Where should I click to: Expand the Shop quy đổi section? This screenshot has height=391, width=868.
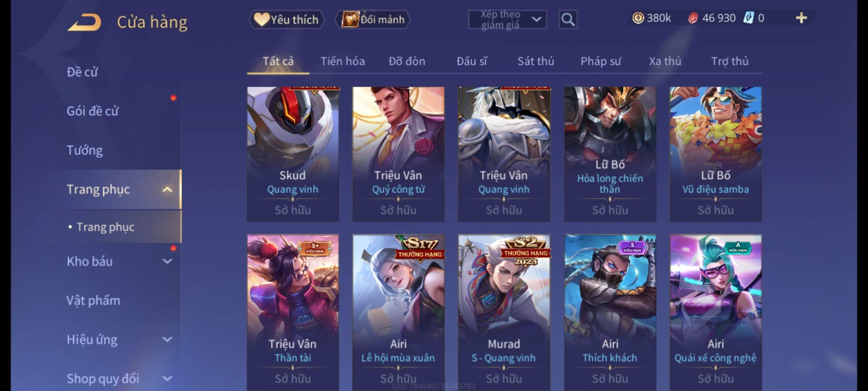[x=167, y=378]
